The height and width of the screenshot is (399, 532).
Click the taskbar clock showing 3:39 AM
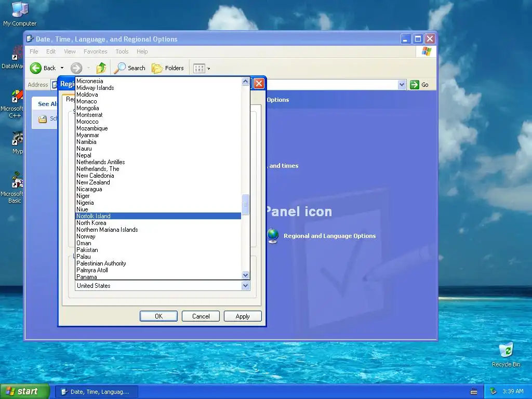click(x=513, y=391)
